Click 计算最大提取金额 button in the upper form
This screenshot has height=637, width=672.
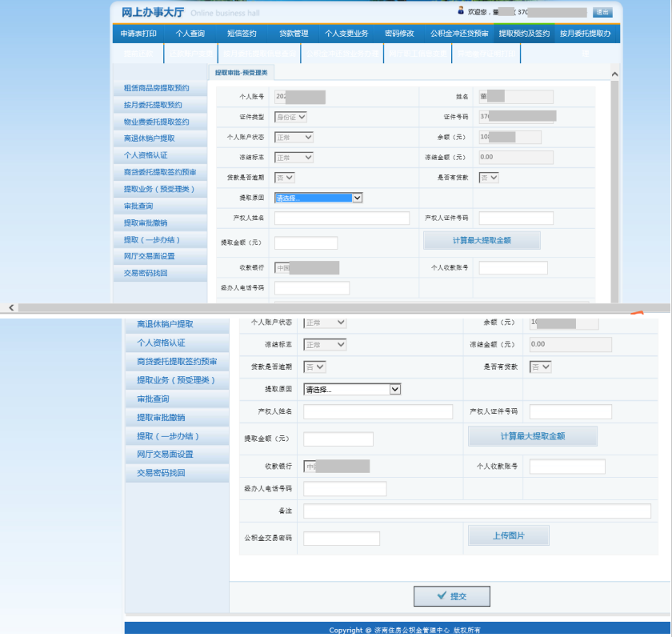coord(482,241)
